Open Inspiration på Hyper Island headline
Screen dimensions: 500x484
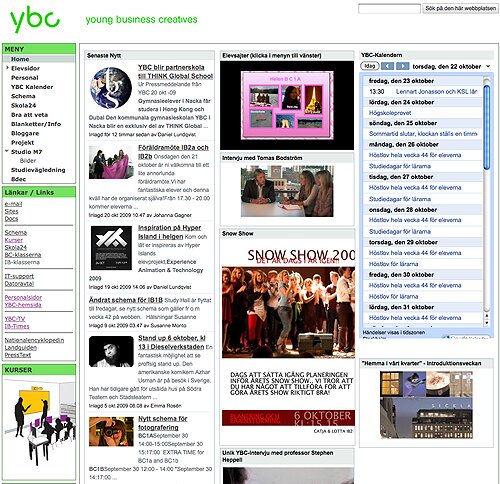point(169,232)
